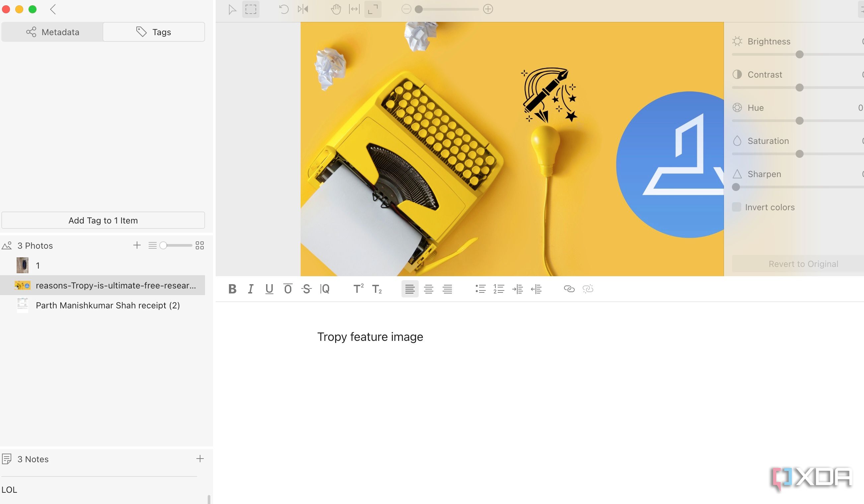864x504 pixels.
Task: Click the 3 Notes panel header
Action: pos(33,459)
